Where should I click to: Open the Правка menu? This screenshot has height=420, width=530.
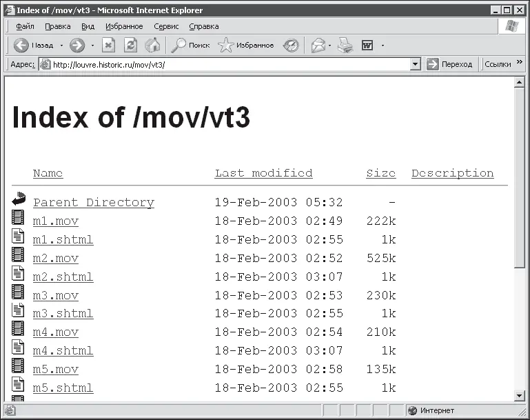58,26
